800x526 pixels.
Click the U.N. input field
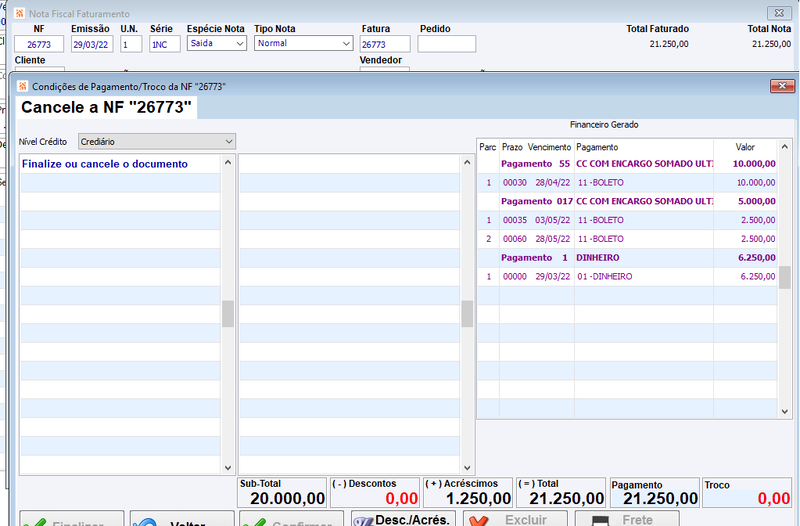click(x=131, y=44)
